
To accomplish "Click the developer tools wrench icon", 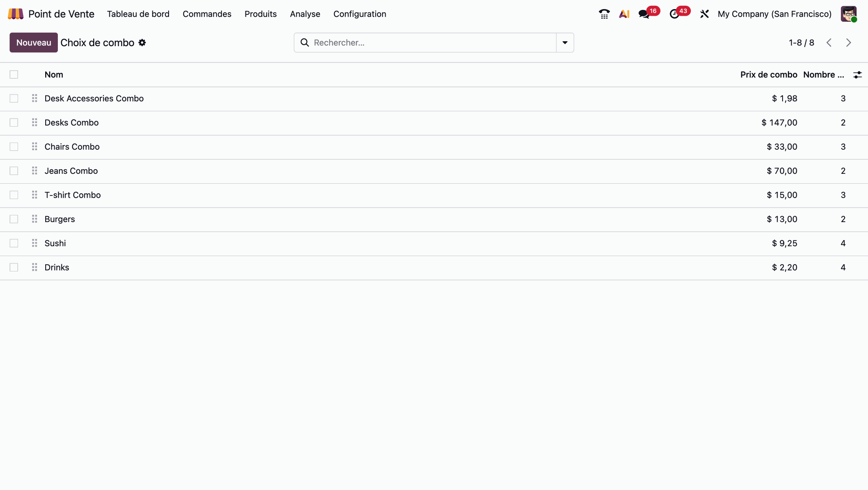I will pos(704,14).
